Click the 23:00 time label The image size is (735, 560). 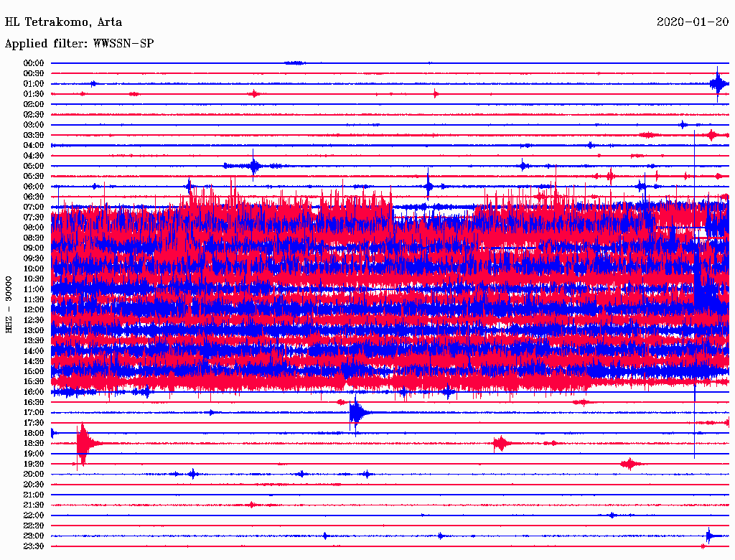click(34, 536)
